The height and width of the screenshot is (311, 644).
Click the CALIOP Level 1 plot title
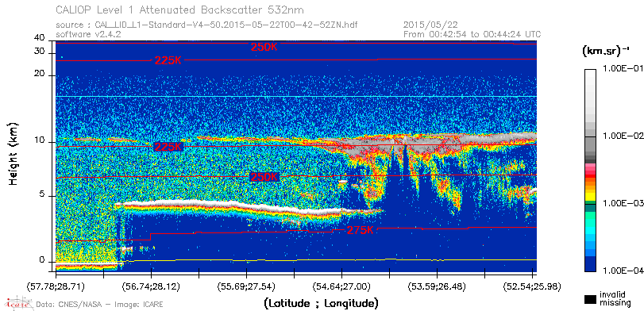(x=180, y=10)
